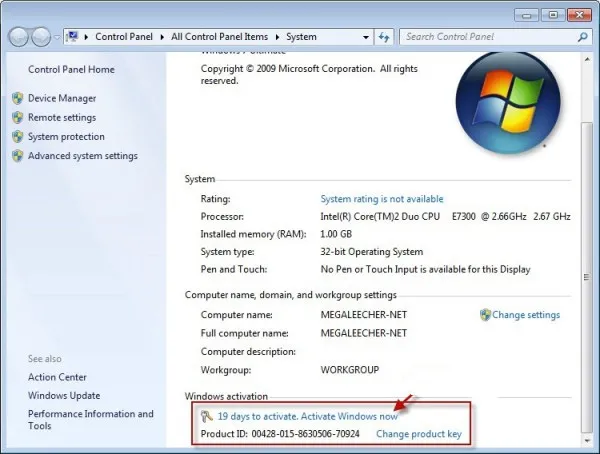
Task: Click the Windows logo image
Action: (508, 103)
